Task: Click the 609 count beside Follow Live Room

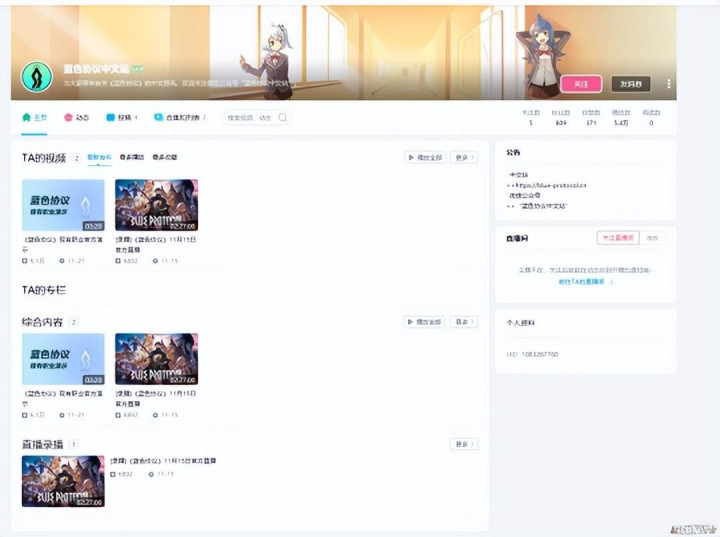Action: click(652, 238)
